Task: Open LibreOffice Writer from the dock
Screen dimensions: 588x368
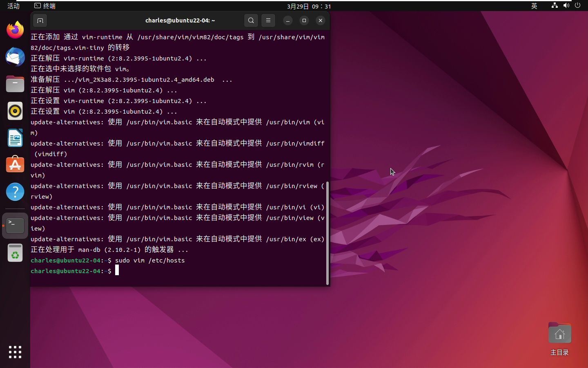Action: click(15, 138)
